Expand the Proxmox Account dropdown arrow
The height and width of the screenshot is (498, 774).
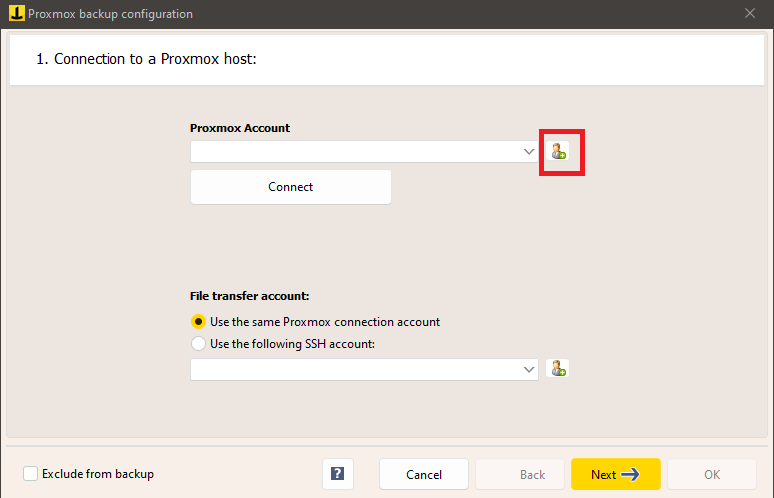click(529, 152)
